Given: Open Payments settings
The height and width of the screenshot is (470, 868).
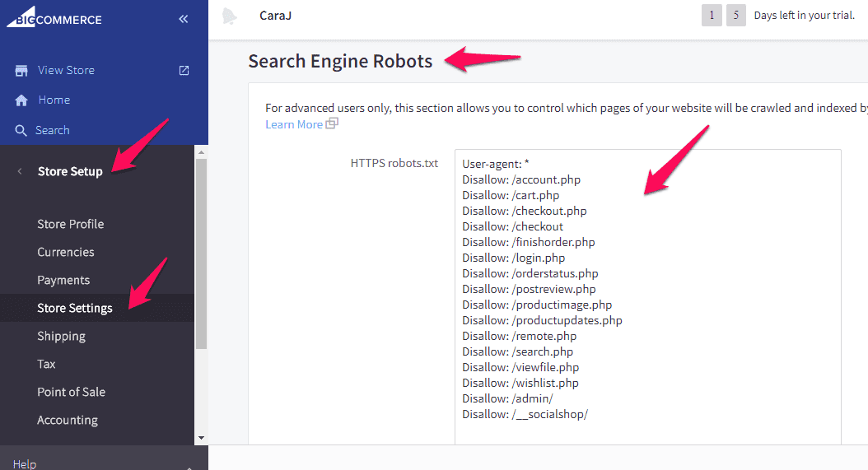Looking at the screenshot, I should coord(63,280).
